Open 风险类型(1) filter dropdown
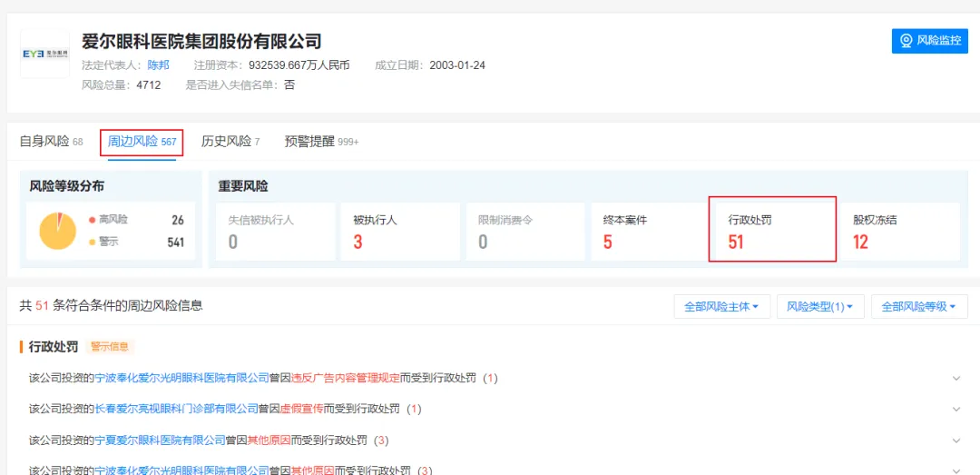Image resolution: width=980 pixels, height=475 pixels. tap(820, 307)
